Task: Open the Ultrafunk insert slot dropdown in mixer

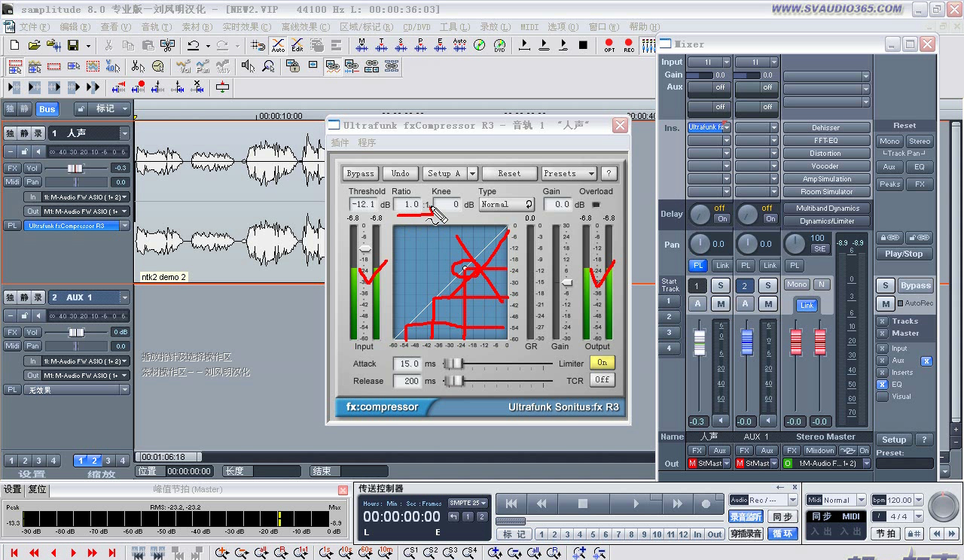Action: (x=727, y=127)
